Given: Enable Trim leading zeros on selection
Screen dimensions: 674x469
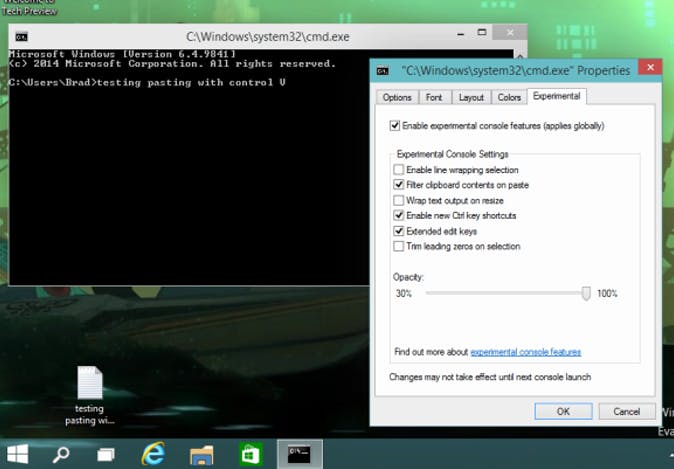Looking at the screenshot, I should [398, 246].
